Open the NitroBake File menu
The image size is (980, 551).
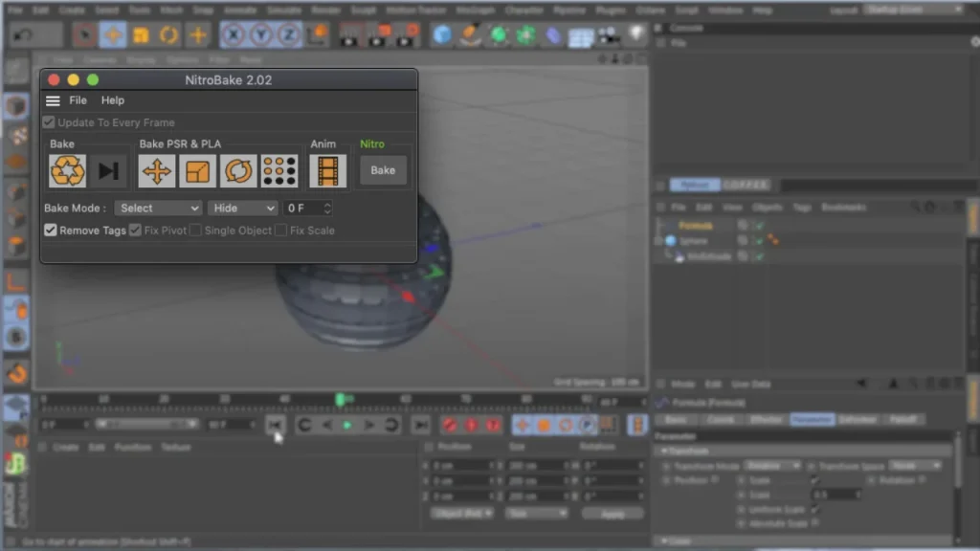tap(78, 100)
